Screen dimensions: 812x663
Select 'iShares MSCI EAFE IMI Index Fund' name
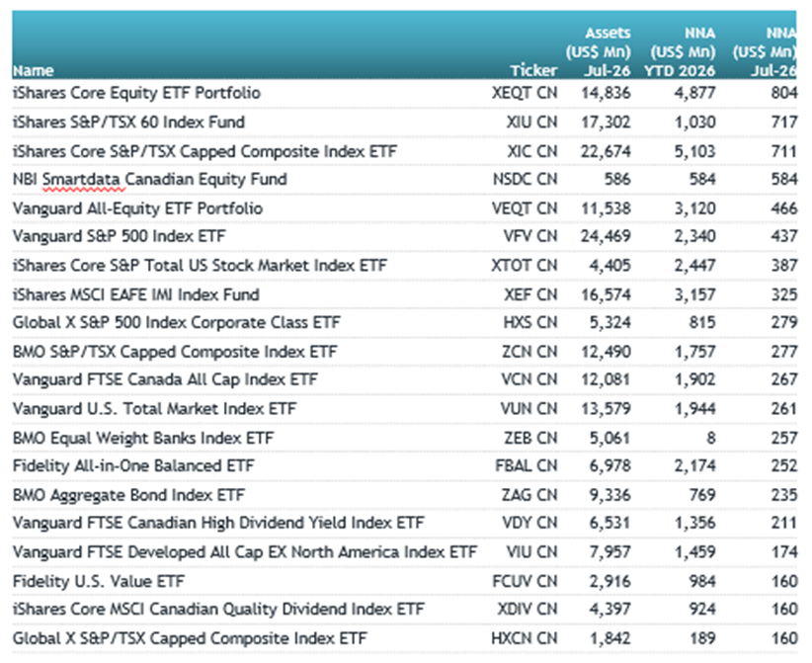(x=135, y=294)
